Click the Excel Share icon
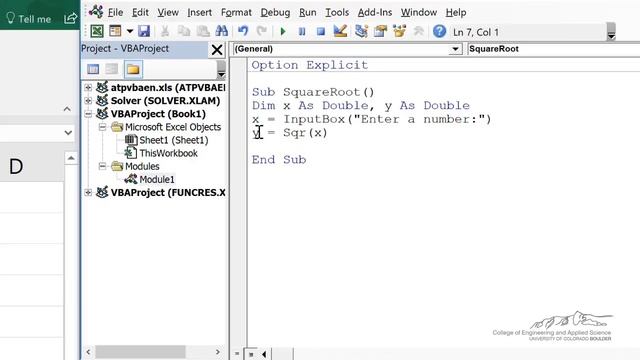640x360 pixels. click(70, 18)
